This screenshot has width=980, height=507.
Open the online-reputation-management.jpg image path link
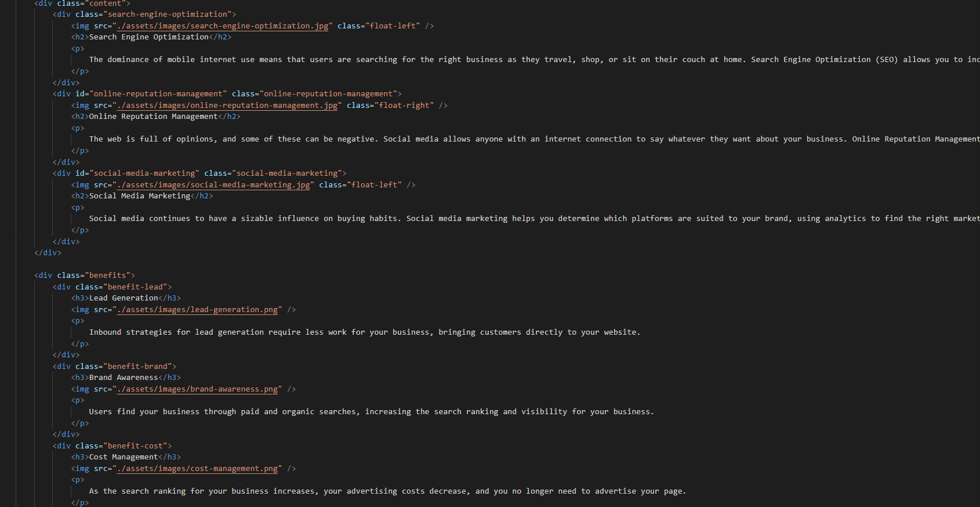click(227, 106)
